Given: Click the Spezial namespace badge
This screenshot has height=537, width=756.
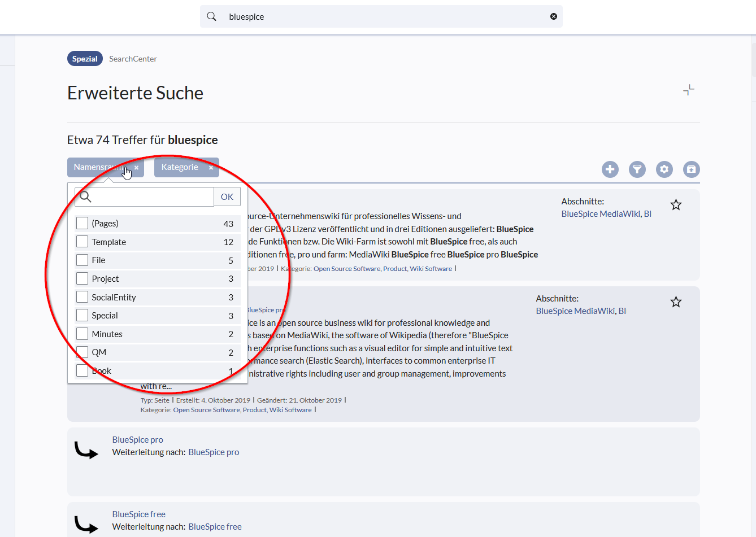Looking at the screenshot, I should coord(85,59).
